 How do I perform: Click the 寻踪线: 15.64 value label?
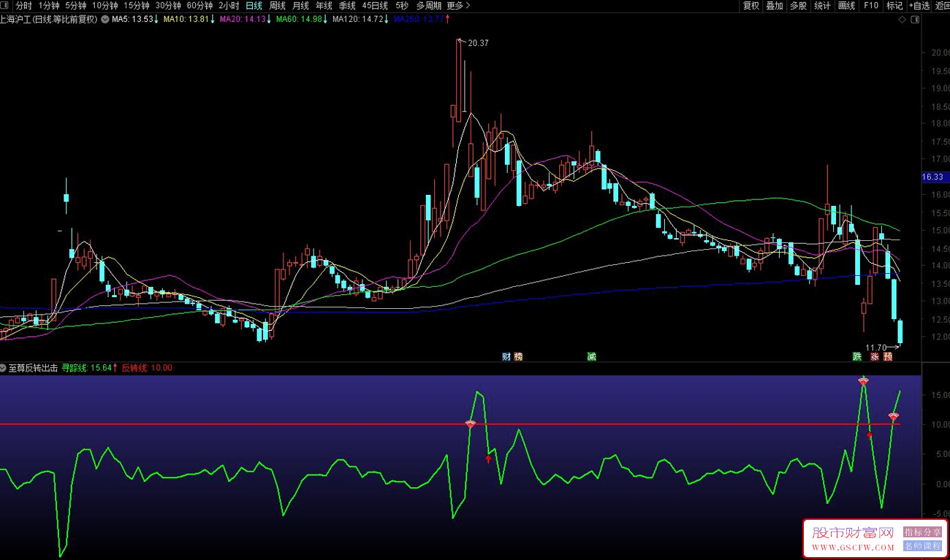88,368
